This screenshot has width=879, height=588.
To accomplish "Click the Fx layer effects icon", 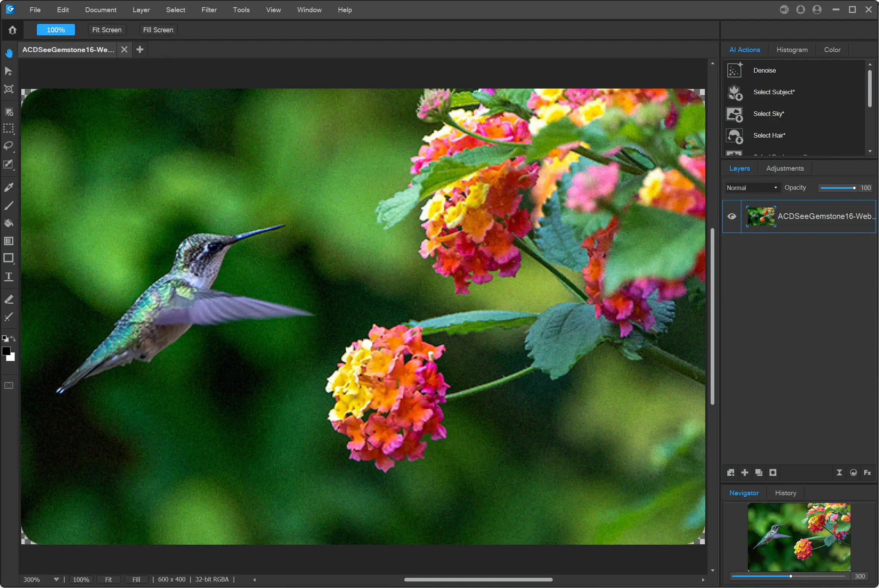I will (x=867, y=472).
